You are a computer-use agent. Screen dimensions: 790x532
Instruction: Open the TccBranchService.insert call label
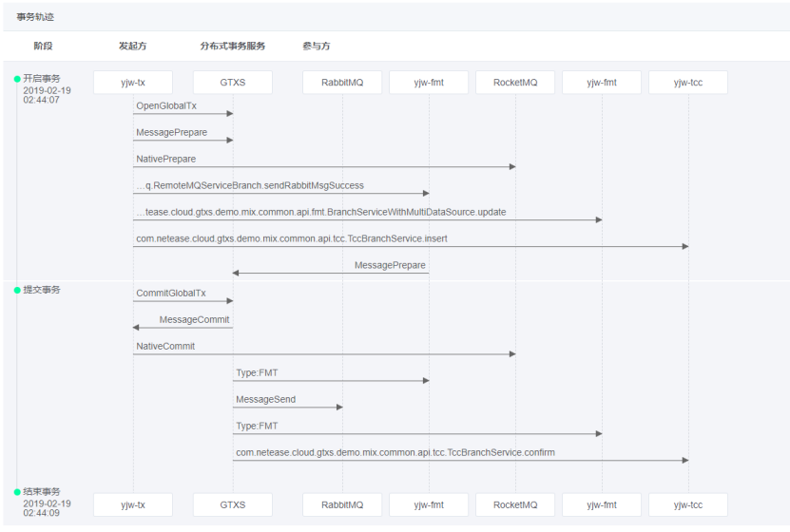point(291,238)
